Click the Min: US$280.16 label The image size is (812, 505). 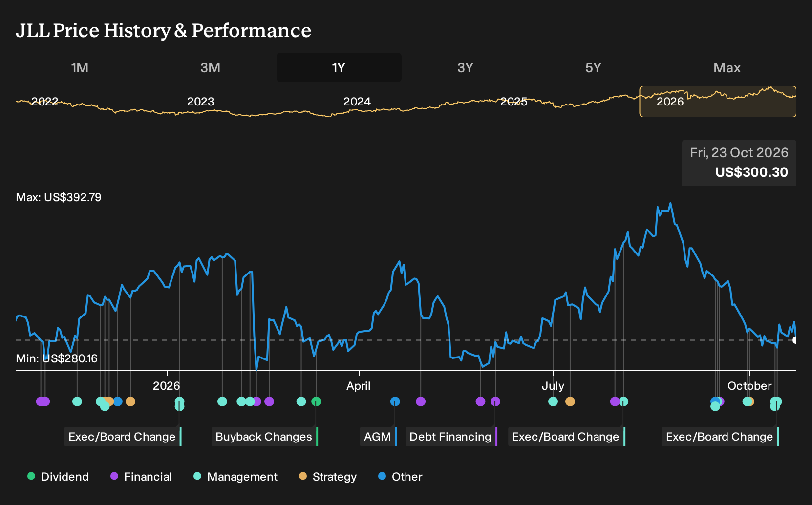coord(57,358)
